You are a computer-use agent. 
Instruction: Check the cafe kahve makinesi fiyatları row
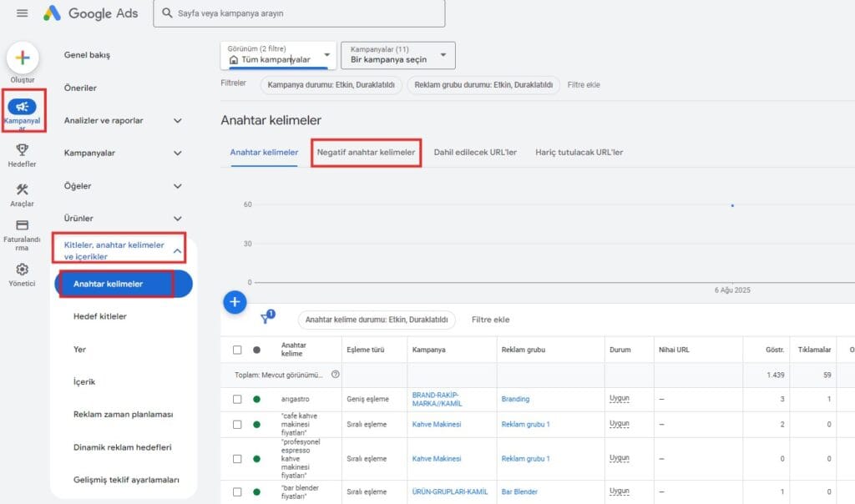point(237,425)
